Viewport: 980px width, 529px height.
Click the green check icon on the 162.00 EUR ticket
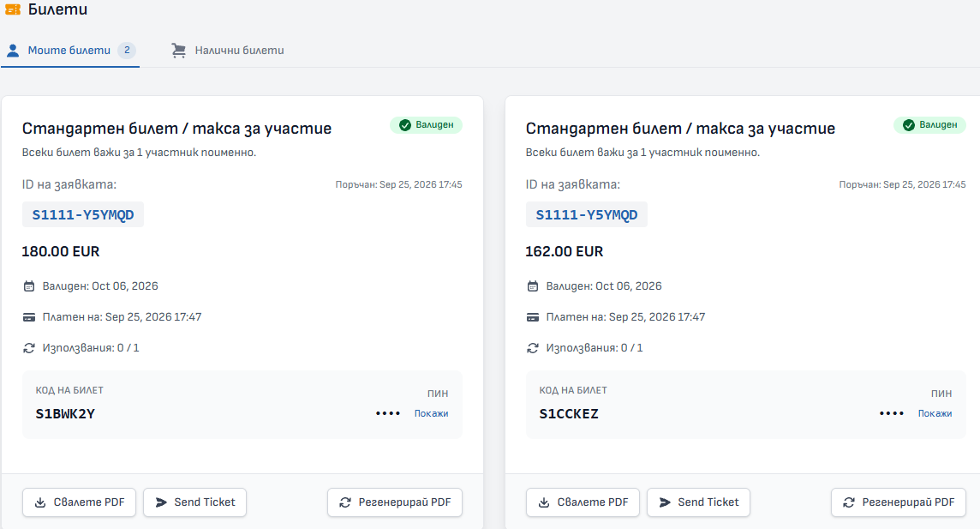[x=909, y=125]
